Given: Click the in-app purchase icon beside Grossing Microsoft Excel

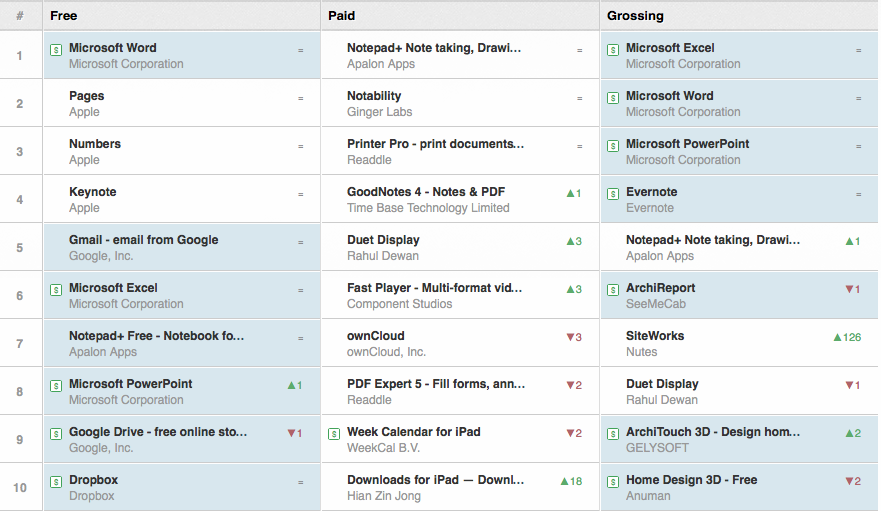Looking at the screenshot, I should coord(613,50).
